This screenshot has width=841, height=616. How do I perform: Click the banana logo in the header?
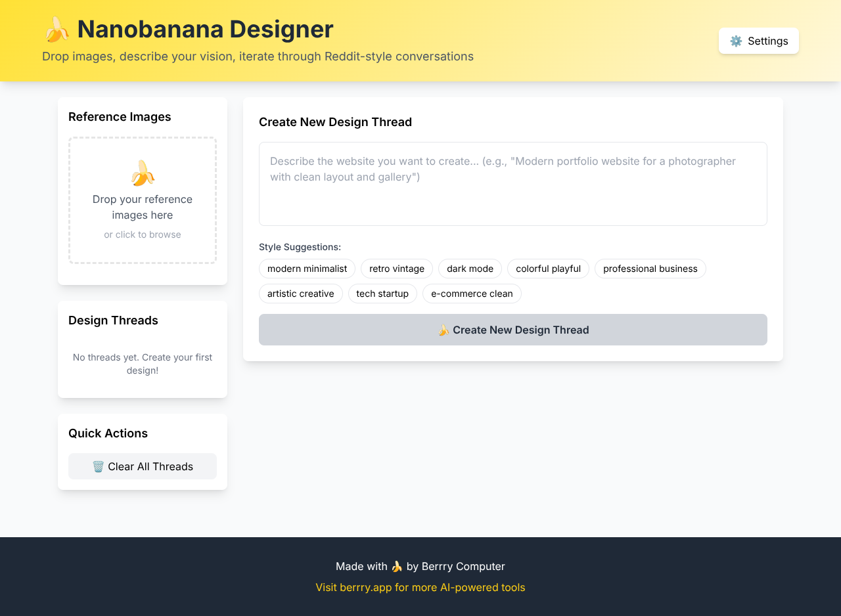(57, 29)
